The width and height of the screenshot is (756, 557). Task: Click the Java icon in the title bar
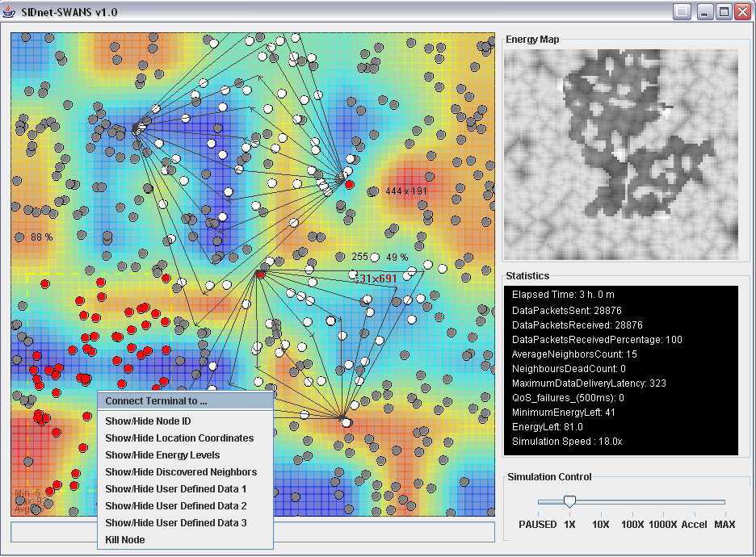10,11
